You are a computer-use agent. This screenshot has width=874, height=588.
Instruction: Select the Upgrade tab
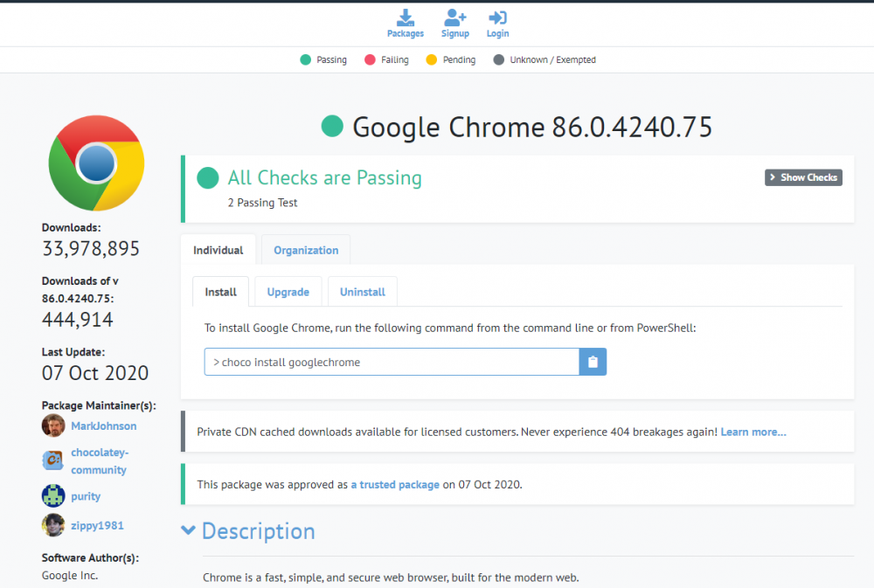288,292
